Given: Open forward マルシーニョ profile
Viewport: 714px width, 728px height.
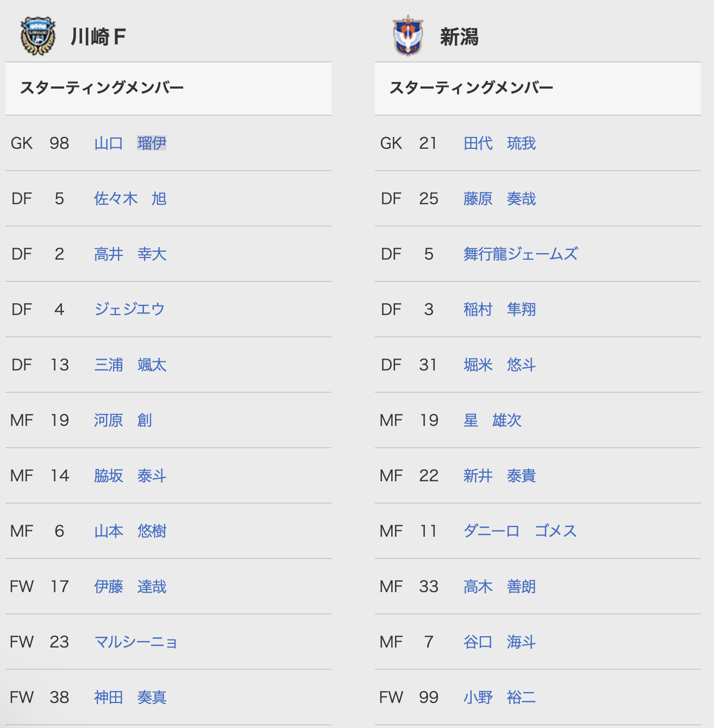Looking at the screenshot, I should pos(136,642).
